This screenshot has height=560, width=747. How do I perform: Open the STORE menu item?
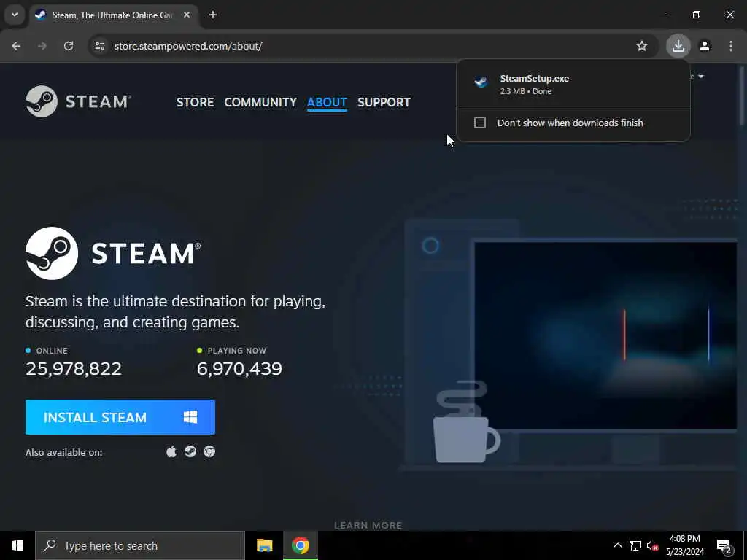tap(195, 102)
